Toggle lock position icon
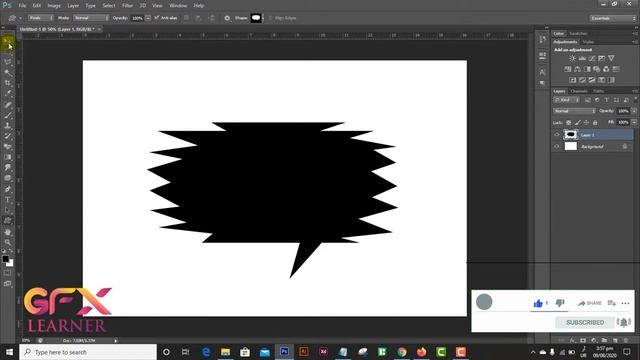 click(587, 122)
